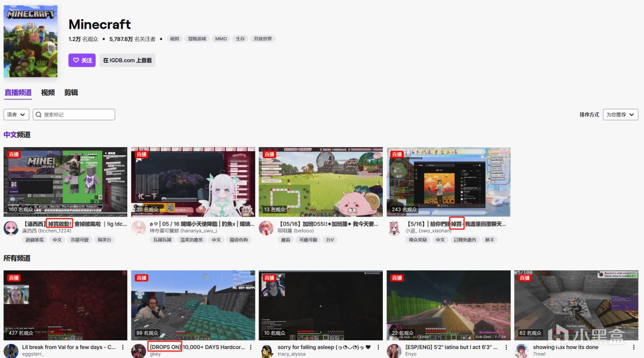Viewport: 644px width, 358px height.
Task: Follow Minecraft with the heart button
Action: (82, 60)
